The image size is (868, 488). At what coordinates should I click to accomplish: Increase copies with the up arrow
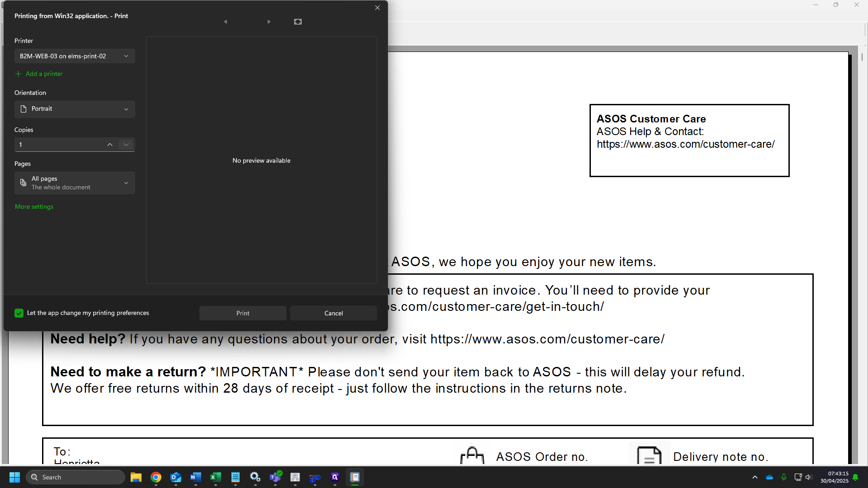[x=110, y=145]
